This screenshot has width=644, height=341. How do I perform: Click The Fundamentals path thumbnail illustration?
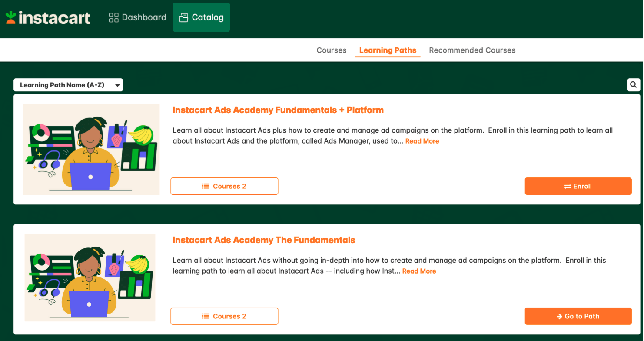pyautogui.click(x=90, y=278)
